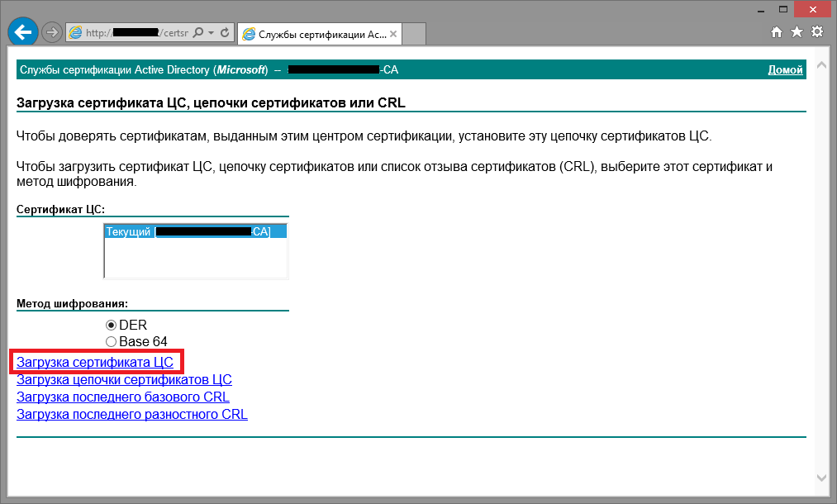Screen dimensions: 837x504
Task: Click the Internet Explorer page icon in address bar
Action: click(x=76, y=32)
